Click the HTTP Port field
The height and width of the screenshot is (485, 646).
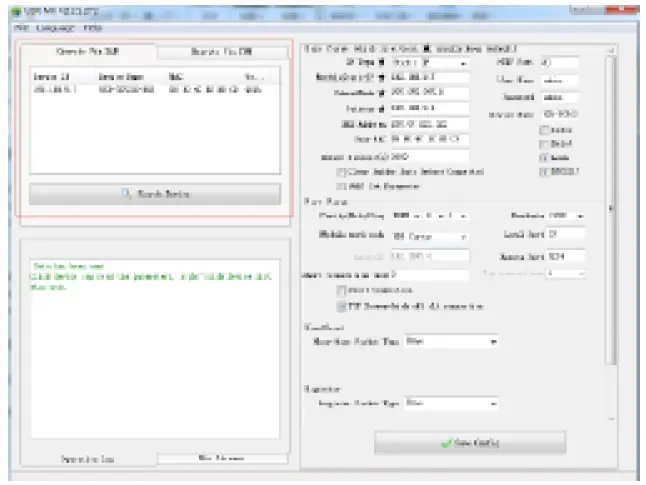559,63
